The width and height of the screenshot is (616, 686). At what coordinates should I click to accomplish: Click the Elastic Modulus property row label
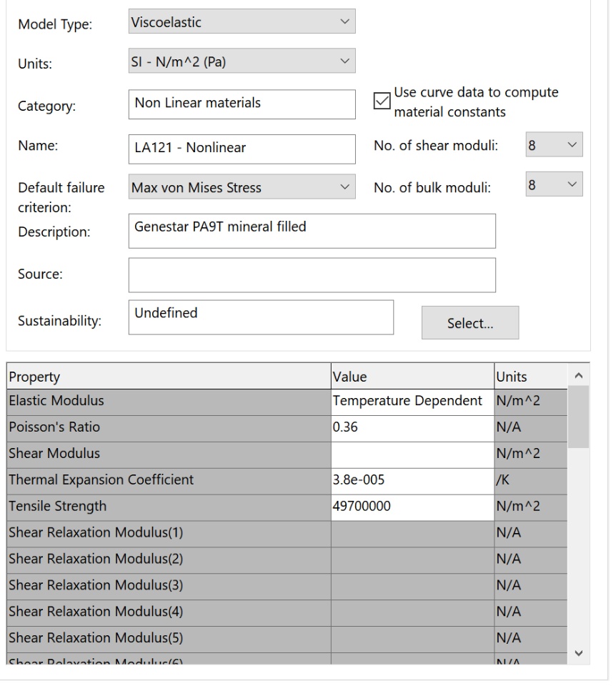[169, 402]
